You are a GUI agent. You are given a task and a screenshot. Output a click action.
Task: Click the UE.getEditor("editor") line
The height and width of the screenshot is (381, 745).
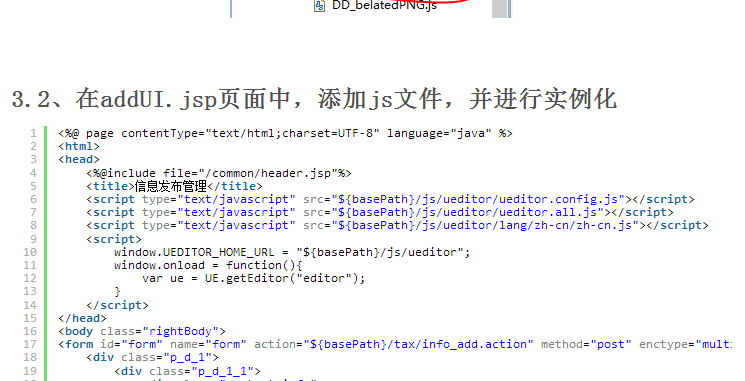point(254,278)
